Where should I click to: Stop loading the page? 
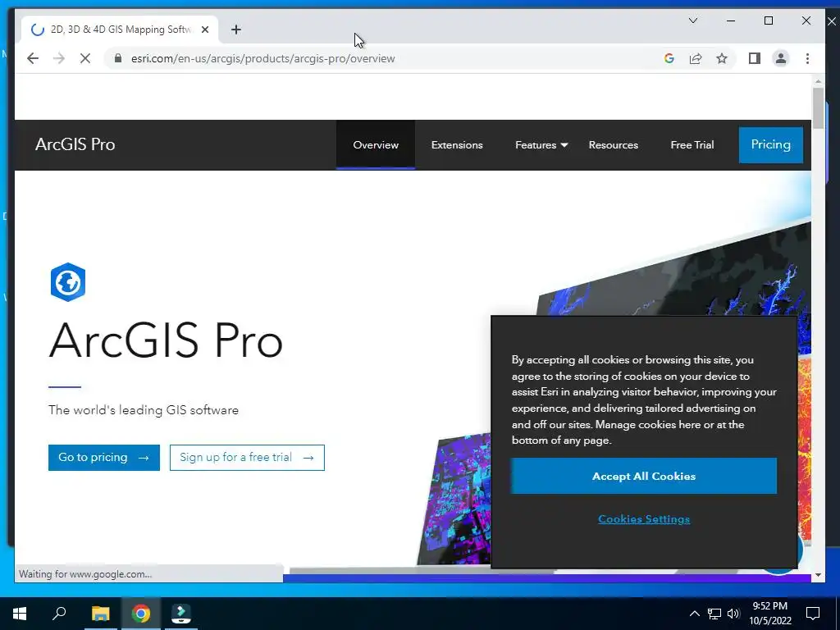(x=85, y=58)
